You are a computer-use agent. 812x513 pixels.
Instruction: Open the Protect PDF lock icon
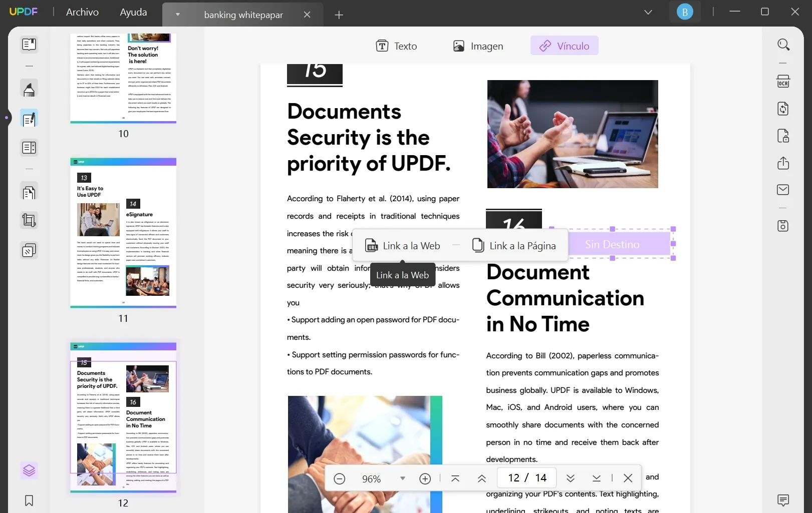(x=783, y=136)
